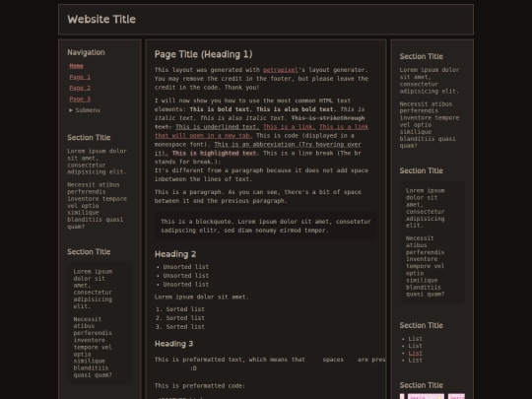Expand the Submenu disclosure triangle
The image size is (532, 399).
(71, 110)
